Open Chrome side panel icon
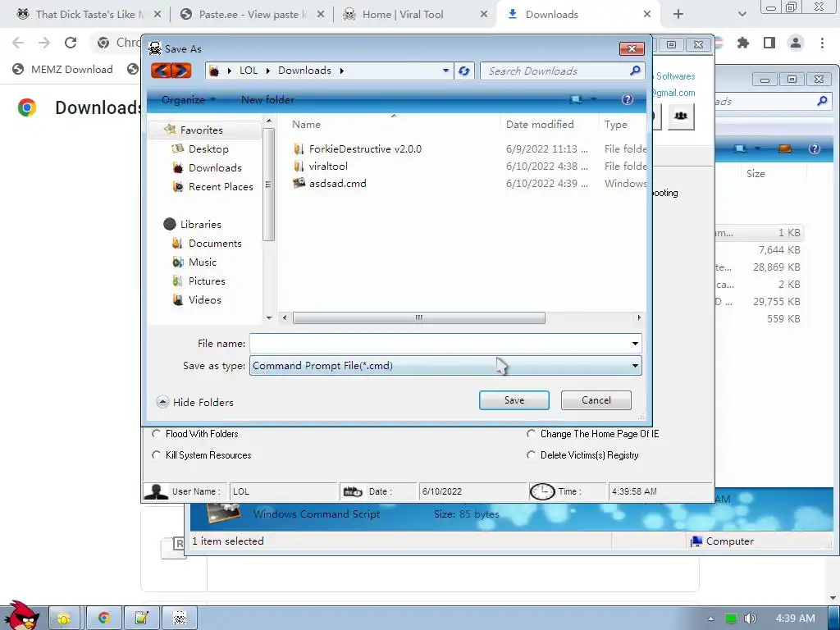This screenshot has height=630, width=840. point(769,43)
